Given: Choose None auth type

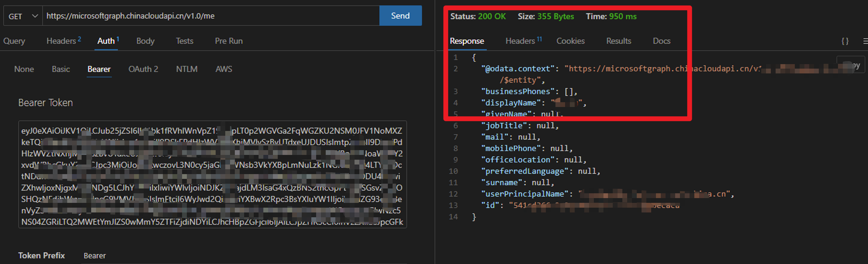Looking at the screenshot, I should 24,69.
